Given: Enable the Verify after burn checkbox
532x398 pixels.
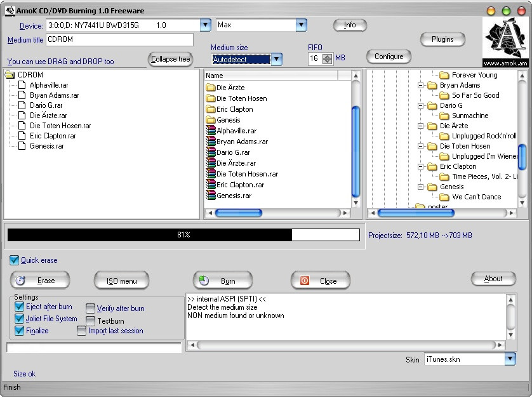Looking at the screenshot, I should [x=91, y=308].
